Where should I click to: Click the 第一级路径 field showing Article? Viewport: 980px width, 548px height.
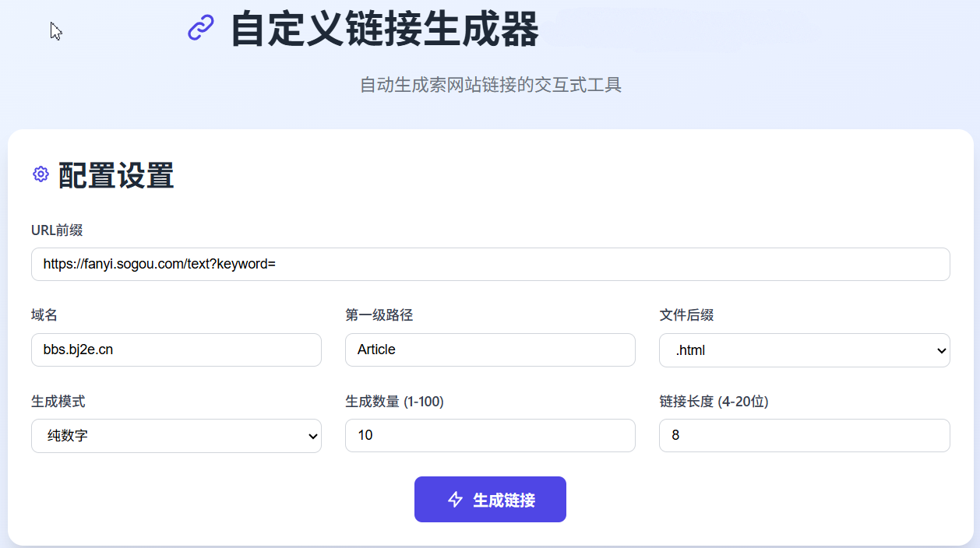(490, 350)
